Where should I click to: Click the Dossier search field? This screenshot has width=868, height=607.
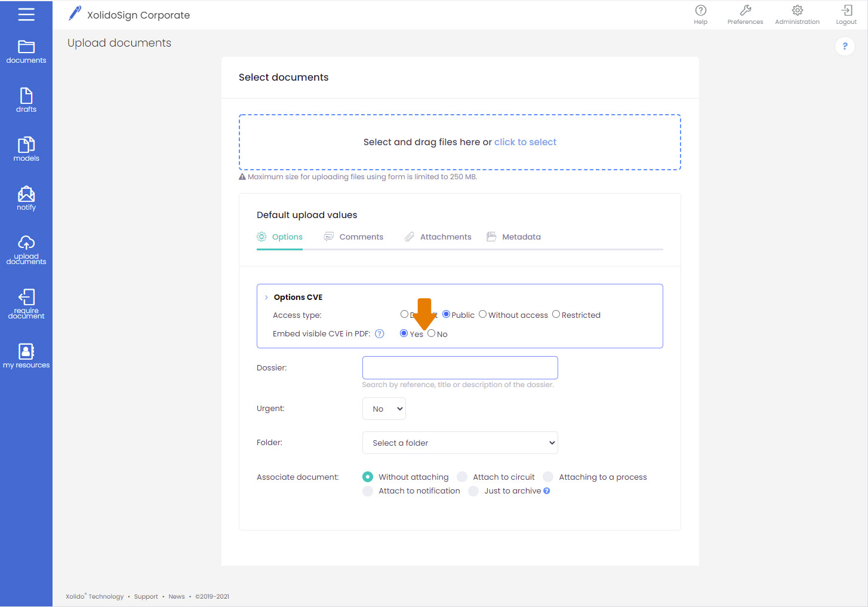point(460,367)
